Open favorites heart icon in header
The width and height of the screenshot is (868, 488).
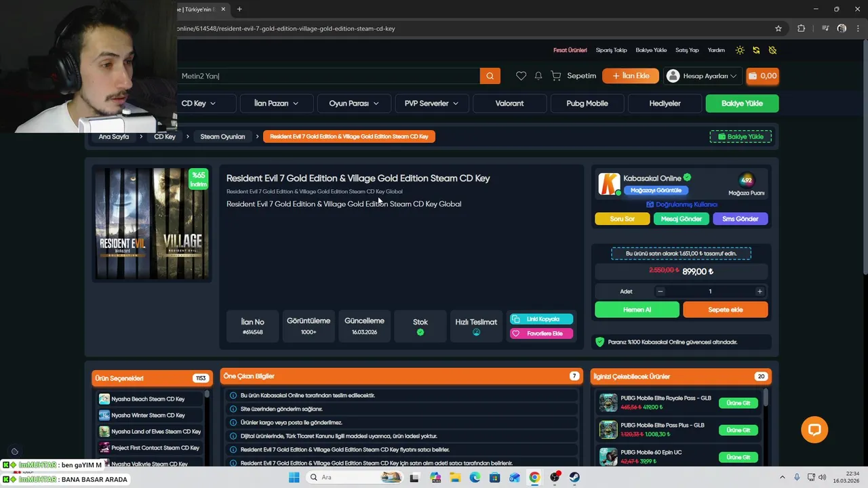(x=521, y=76)
